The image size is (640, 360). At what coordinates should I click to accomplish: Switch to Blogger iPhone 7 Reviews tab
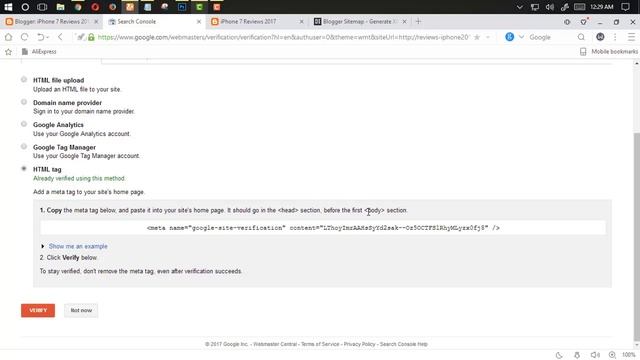click(x=51, y=22)
